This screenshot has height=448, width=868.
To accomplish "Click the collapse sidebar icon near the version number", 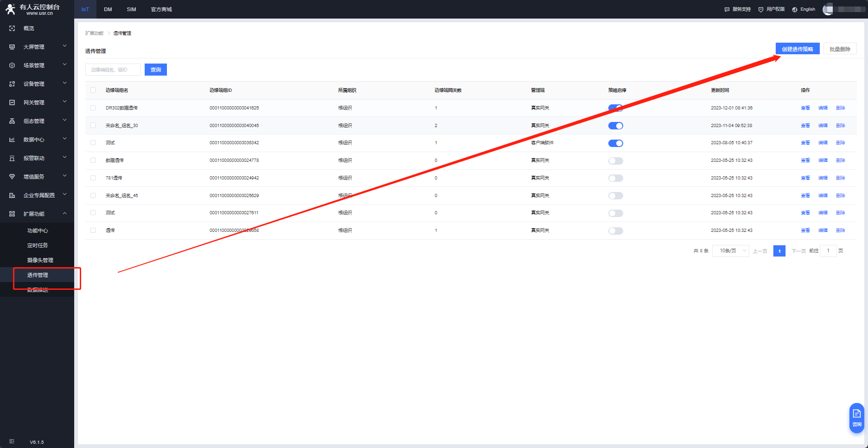I will 12,442.
